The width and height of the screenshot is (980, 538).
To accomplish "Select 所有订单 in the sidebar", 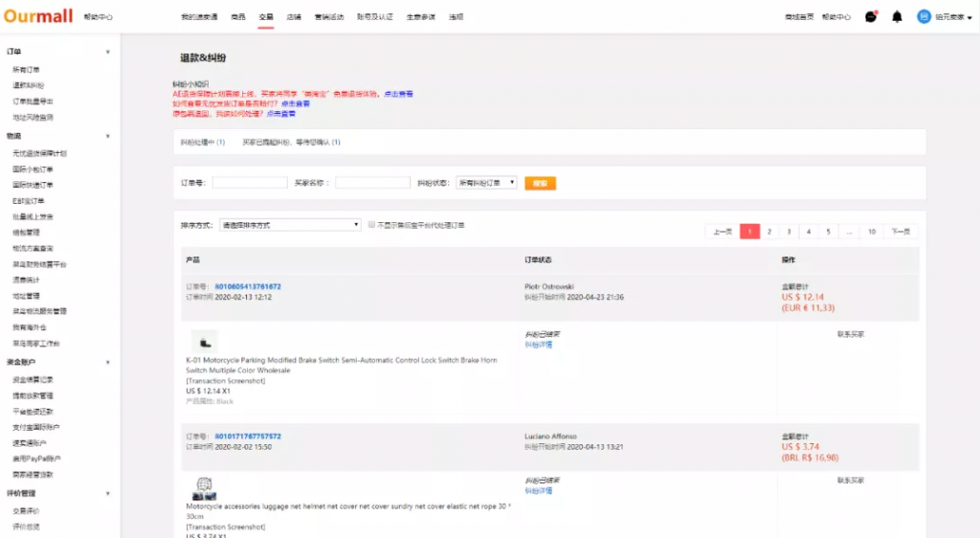I will pyautogui.click(x=27, y=70).
